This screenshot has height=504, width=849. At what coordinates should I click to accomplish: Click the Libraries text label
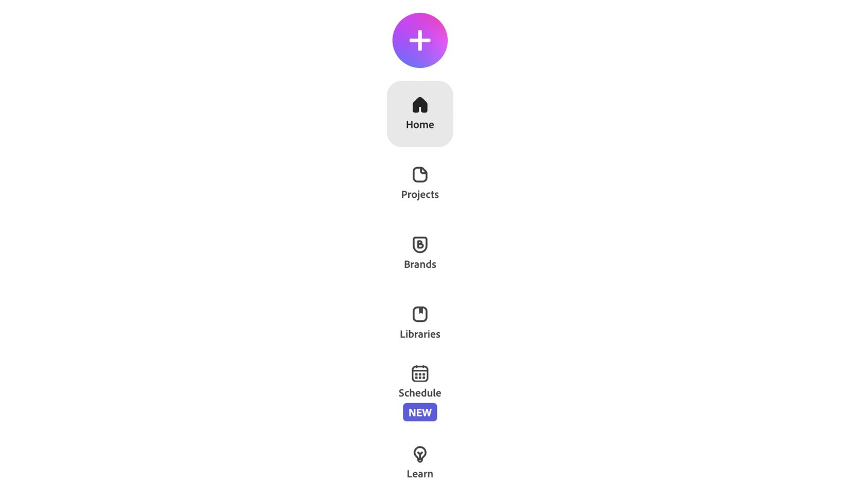420,334
